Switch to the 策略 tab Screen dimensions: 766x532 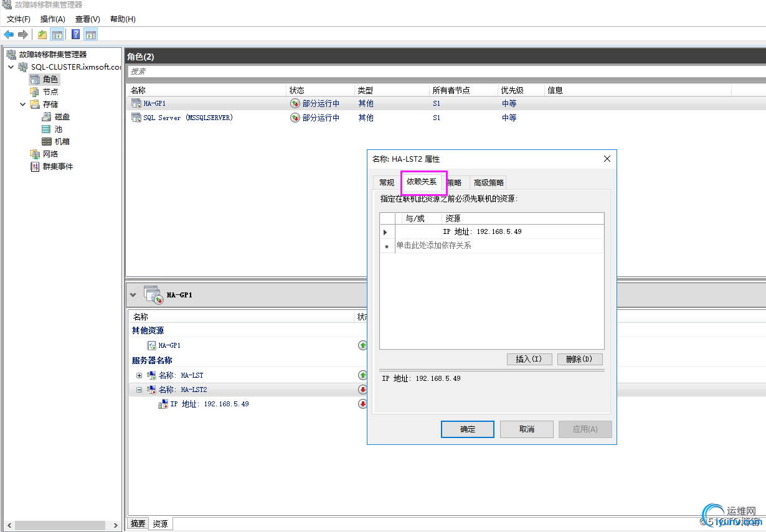(x=455, y=182)
